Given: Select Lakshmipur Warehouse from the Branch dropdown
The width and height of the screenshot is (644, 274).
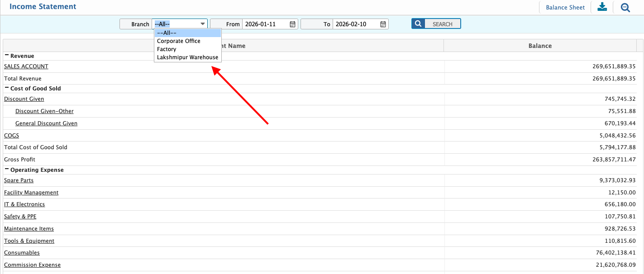Looking at the screenshot, I should click(x=187, y=57).
